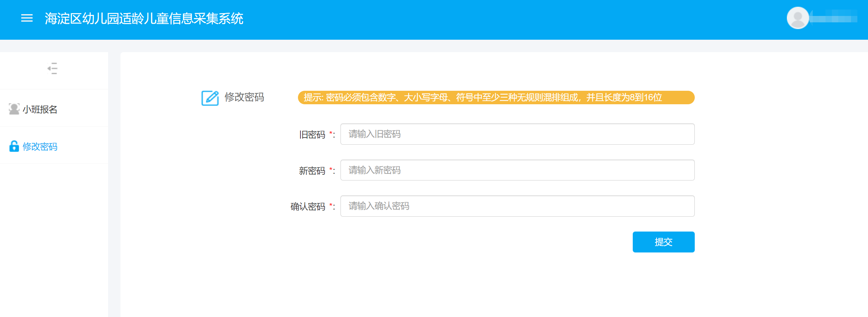Viewport: 868px width, 317px height.
Task: Open the username dropdown next to avatar
Action: (x=834, y=18)
